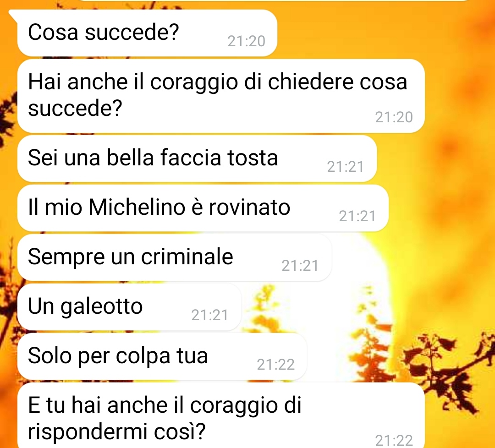Tap the "Sei una bella faccia tosta" message
Viewport: 495px width, 448px height.
(x=197, y=158)
